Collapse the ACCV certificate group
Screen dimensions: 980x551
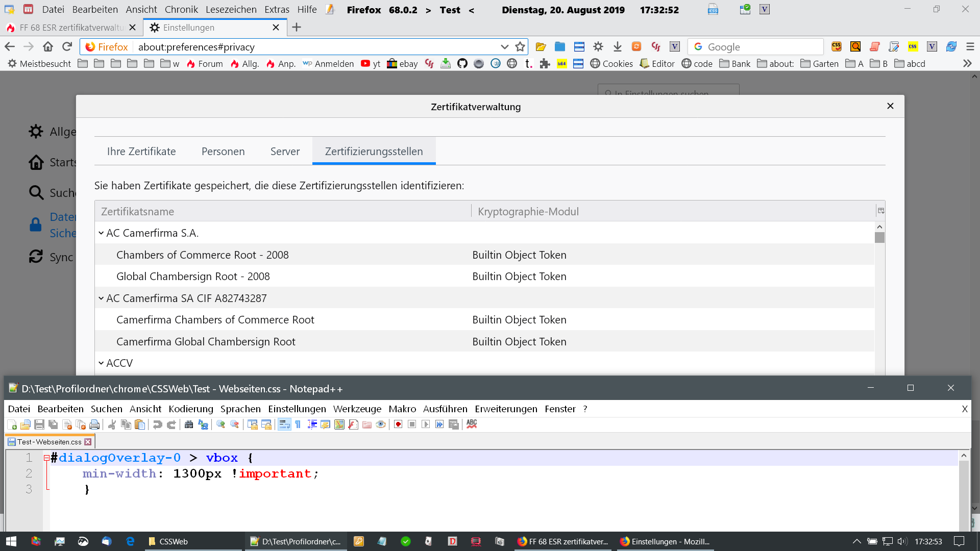pos(101,363)
